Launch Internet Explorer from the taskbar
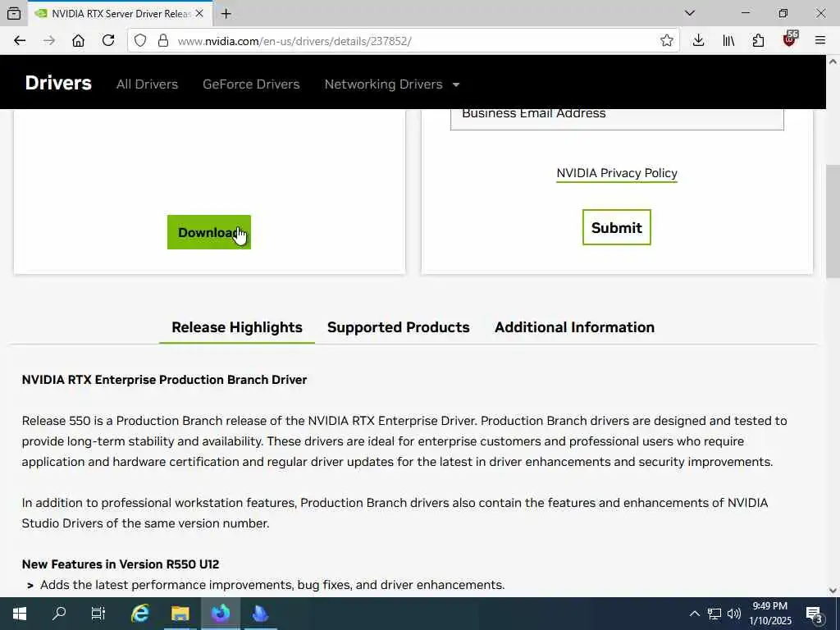The height and width of the screenshot is (630, 840). 139,614
